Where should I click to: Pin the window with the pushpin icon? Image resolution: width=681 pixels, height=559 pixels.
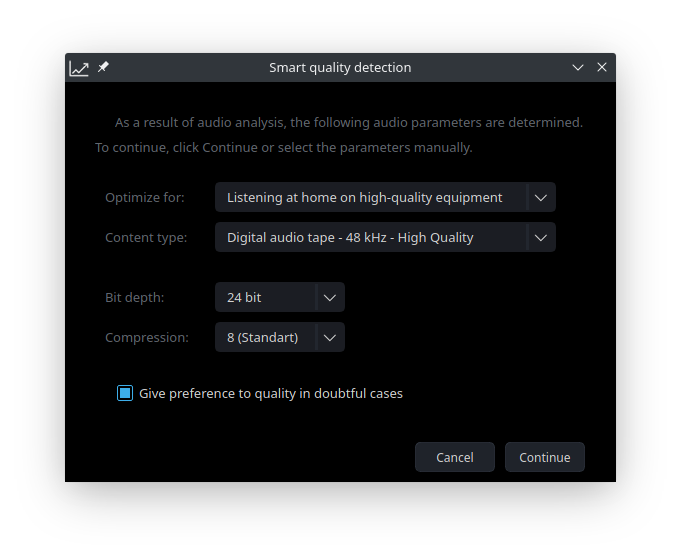coord(103,67)
